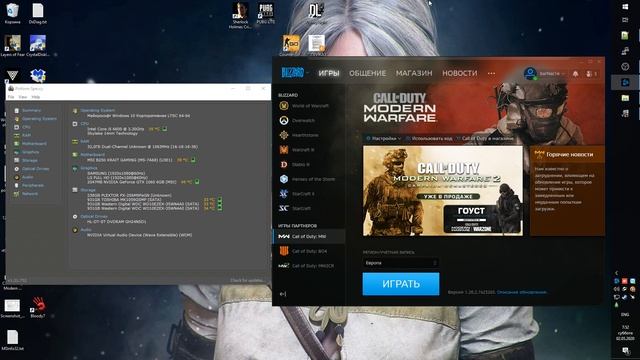The height and width of the screenshot is (360, 640).
Task: Open View menu in Speccy
Action: click(x=23, y=97)
